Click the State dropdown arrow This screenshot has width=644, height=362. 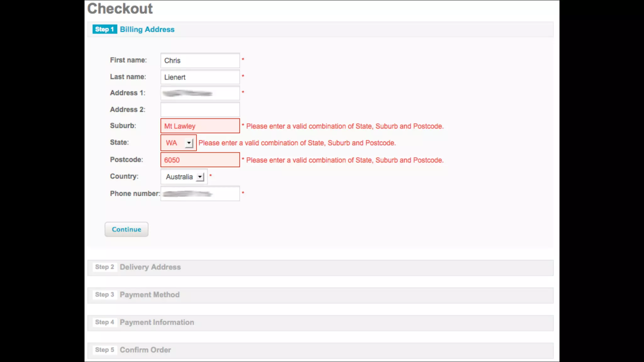tap(189, 143)
